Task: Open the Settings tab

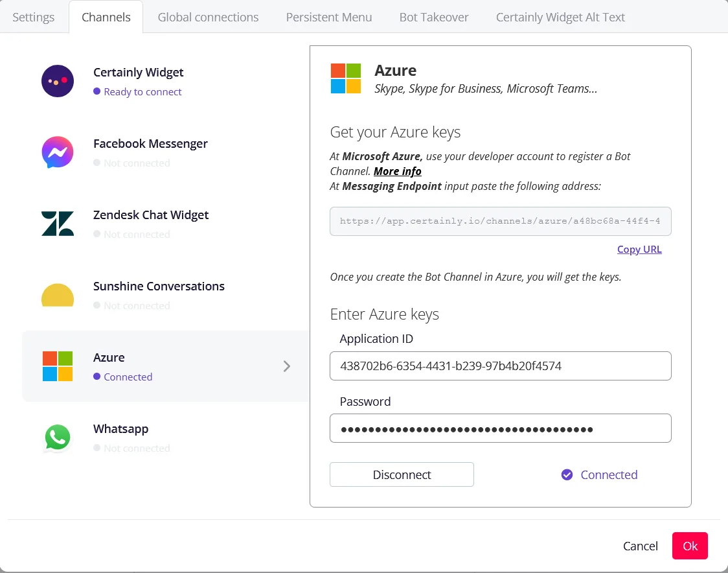Action: [34, 18]
